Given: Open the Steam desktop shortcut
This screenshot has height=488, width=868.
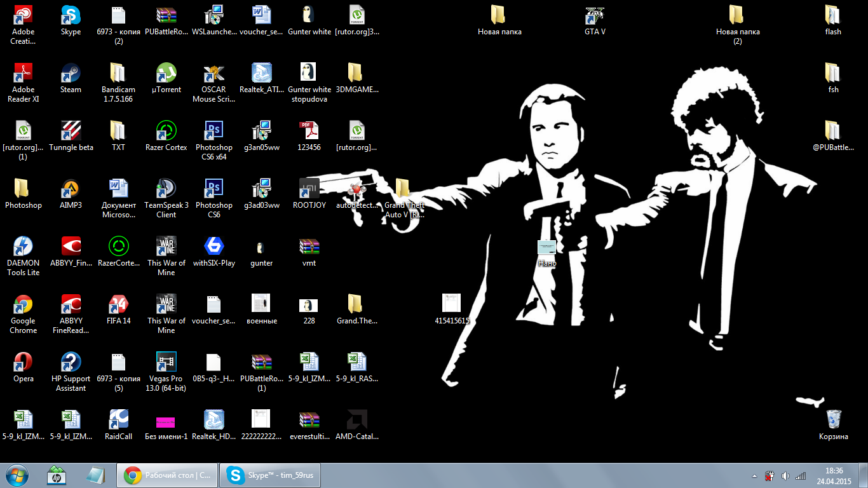Looking at the screenshot, I should [x=71, y=79].
